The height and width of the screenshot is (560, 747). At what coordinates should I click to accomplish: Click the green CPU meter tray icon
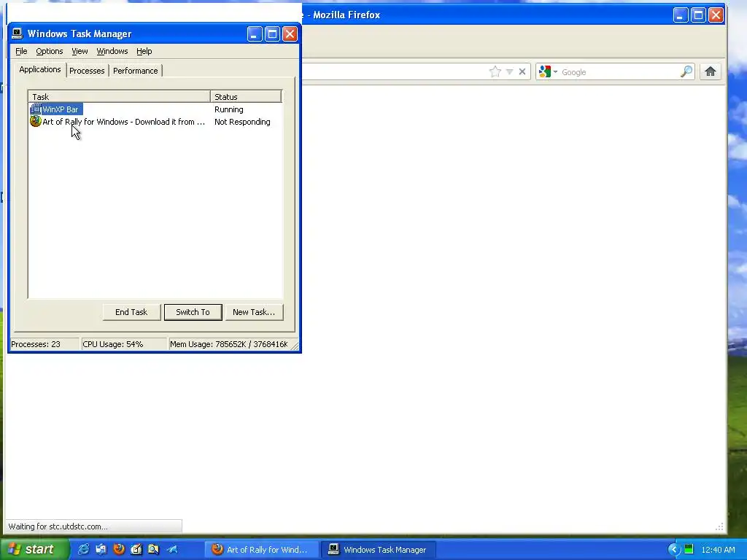click(689, 550)
